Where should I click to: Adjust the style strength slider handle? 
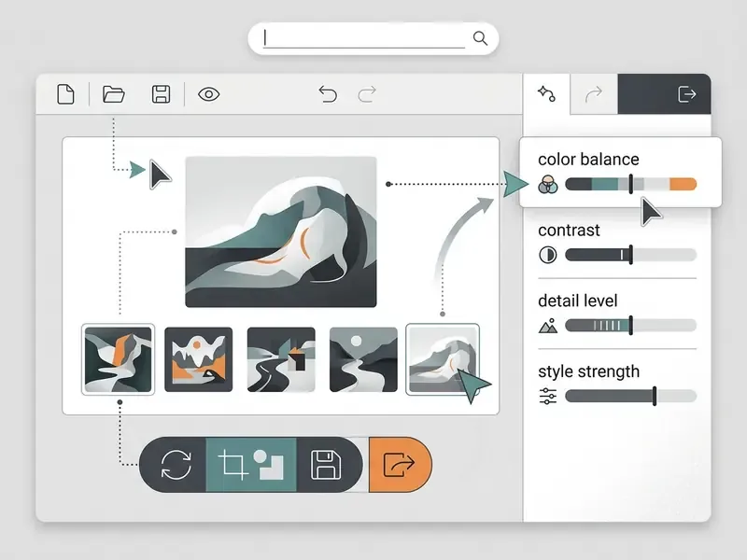pos(655,396)
